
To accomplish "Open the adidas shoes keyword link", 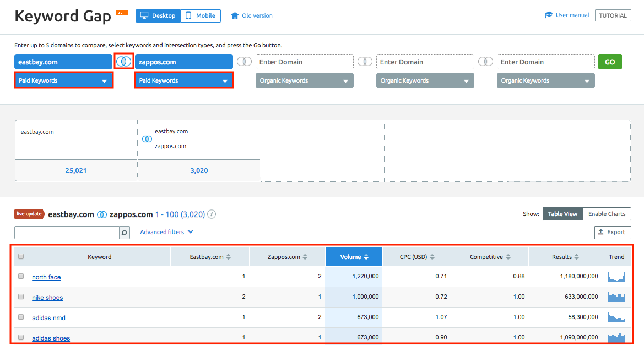I will [x=51, y=338].
